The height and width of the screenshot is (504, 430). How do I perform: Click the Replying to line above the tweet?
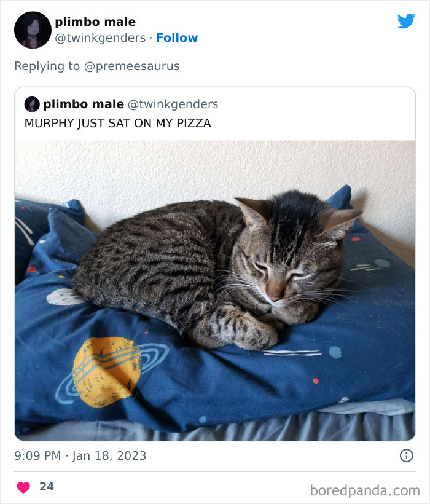96,65
